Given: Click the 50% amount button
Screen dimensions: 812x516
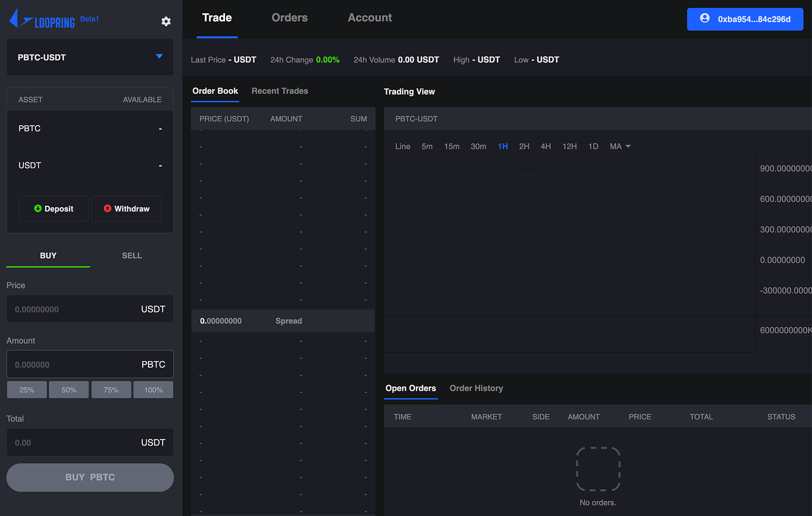Looking at the screenshot, I should pos(68,389).
